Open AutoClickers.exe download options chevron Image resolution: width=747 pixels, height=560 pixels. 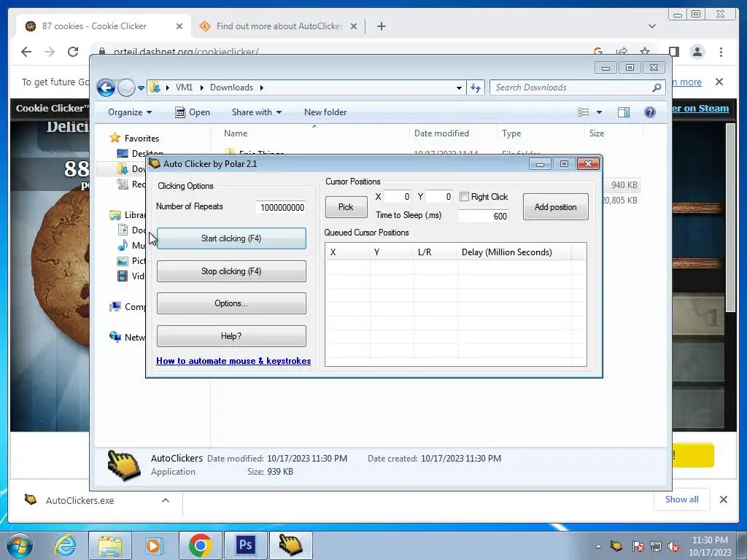(166, 500)
